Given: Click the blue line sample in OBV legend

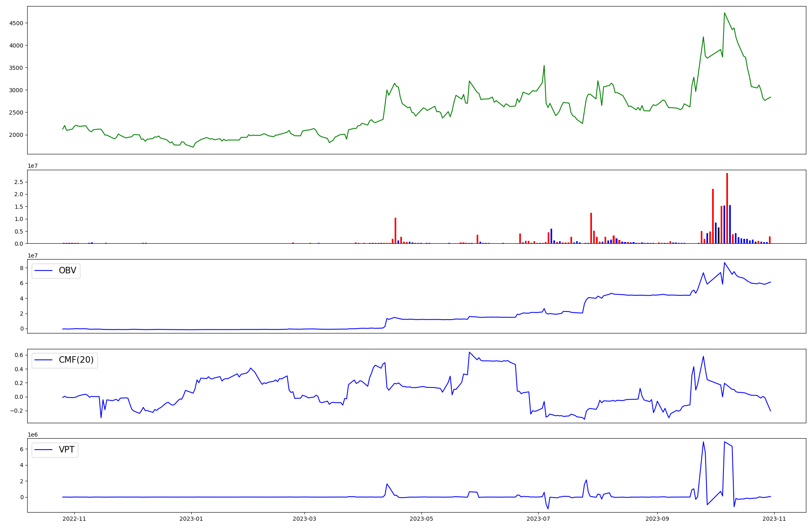Looking at the screenshot, I should coord(44,270).
